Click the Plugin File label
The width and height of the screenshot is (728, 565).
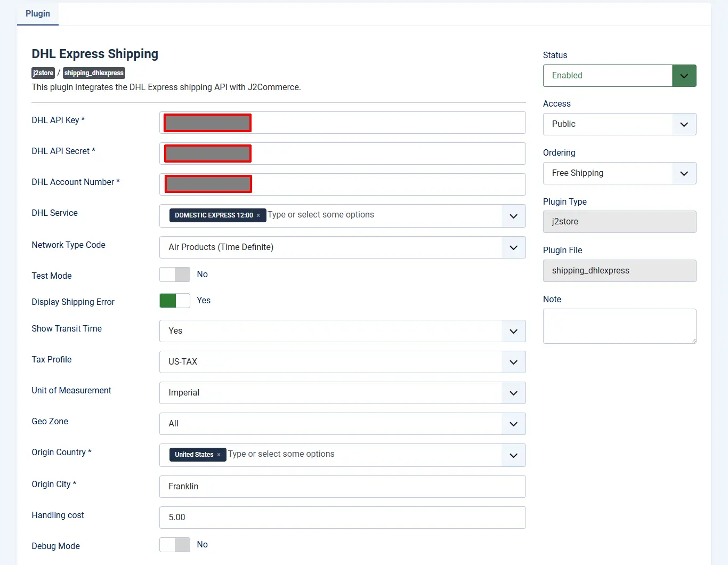click(562, 251)
